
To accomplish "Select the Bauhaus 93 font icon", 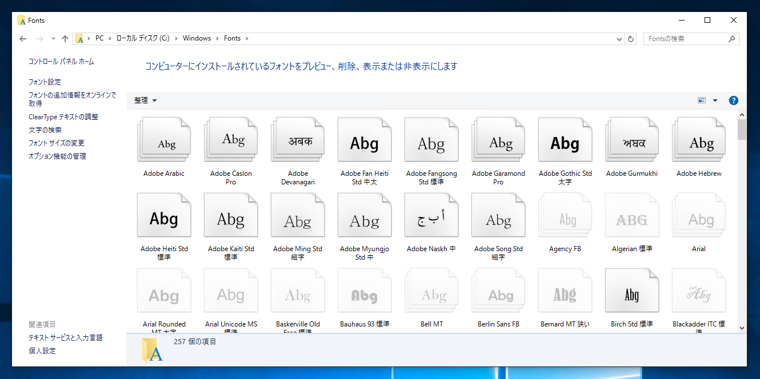I will coord(364,291).
